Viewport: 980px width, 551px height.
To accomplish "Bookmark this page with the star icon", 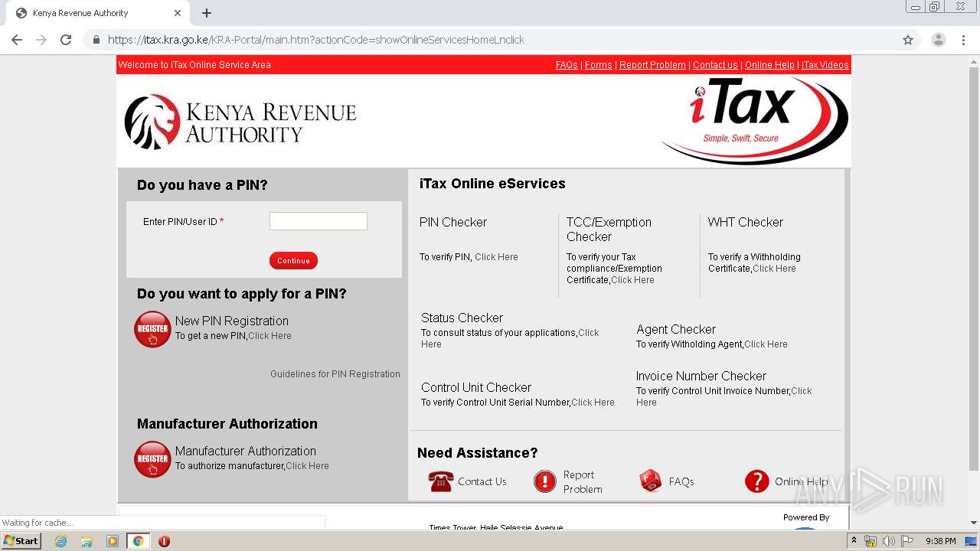I will point(908,40).
